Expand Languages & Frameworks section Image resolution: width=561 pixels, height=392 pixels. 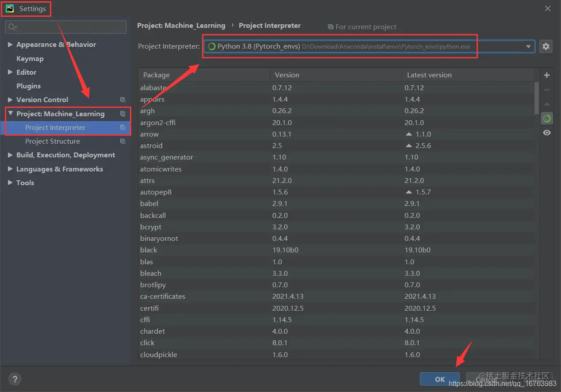[10, 169]
